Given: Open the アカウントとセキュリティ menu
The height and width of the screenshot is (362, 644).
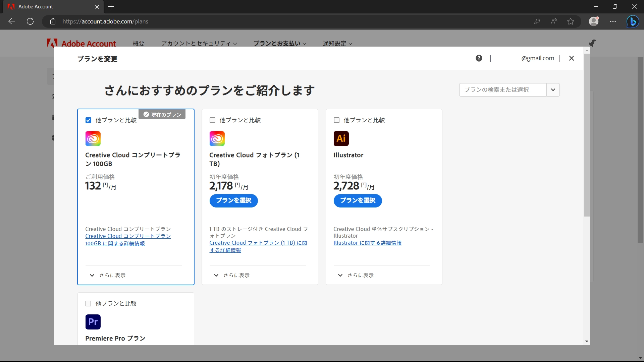Looking at the screenshot, I should click(x=199, y=43).
